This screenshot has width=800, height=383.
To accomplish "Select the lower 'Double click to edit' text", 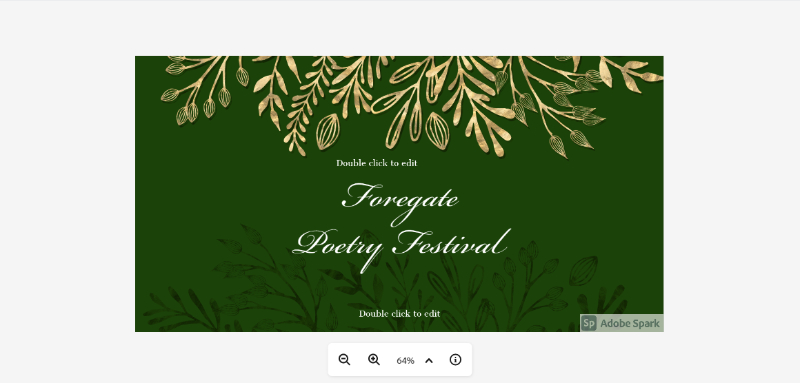I will pyautogui.click(x=399, y=314).
